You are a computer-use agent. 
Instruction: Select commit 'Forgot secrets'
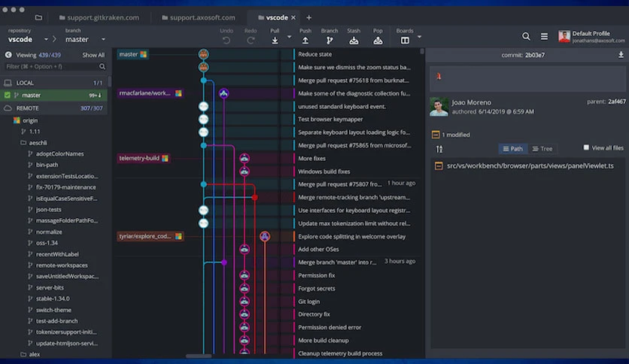coord(317,288)
